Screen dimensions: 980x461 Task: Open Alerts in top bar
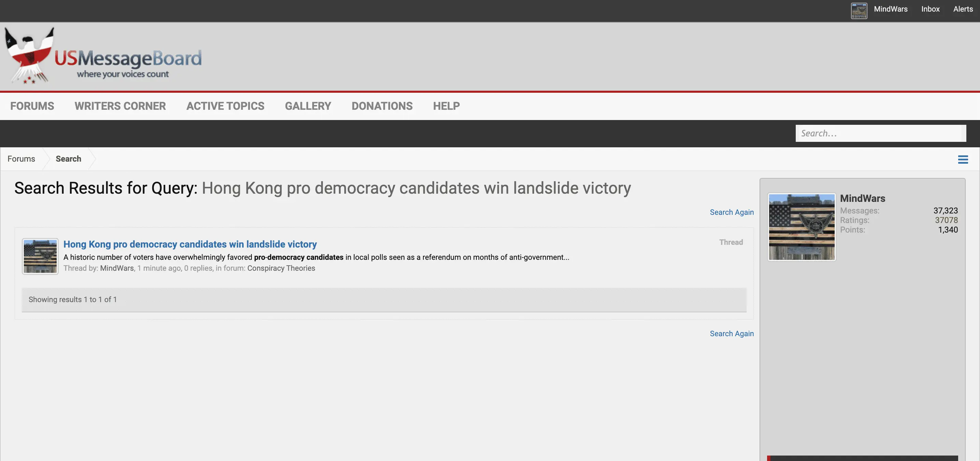coord(963,9)
